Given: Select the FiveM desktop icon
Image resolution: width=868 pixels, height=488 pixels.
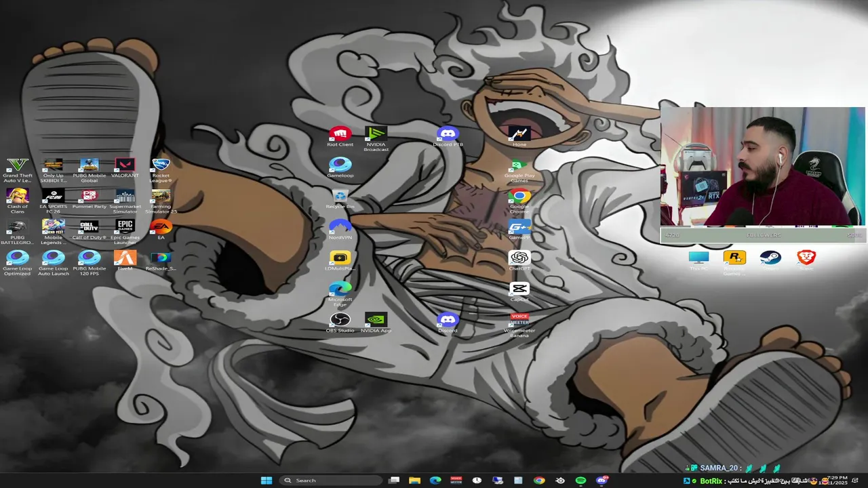Looking at the screenshot, I should (x=125, y=261).
